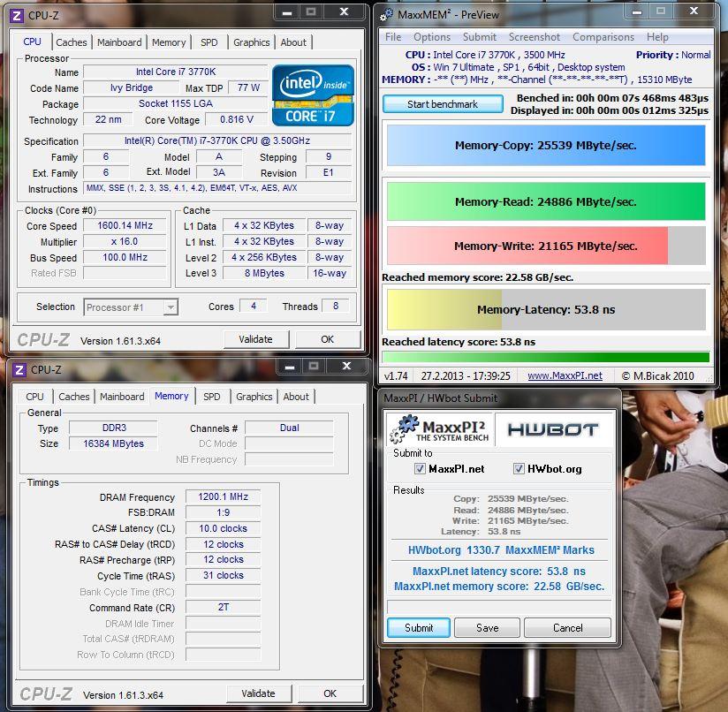
Task: Click the CPU-Z app icon in top window title bar
Action: [x=16, y=16]
